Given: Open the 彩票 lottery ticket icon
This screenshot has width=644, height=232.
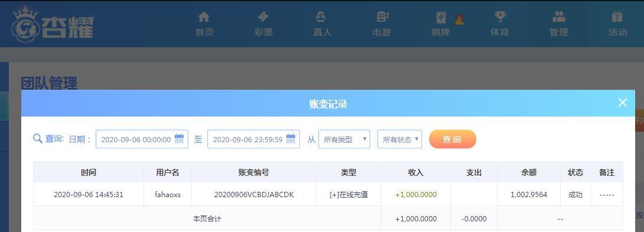Looking at the screenshot, I should [x=263, y=17].
